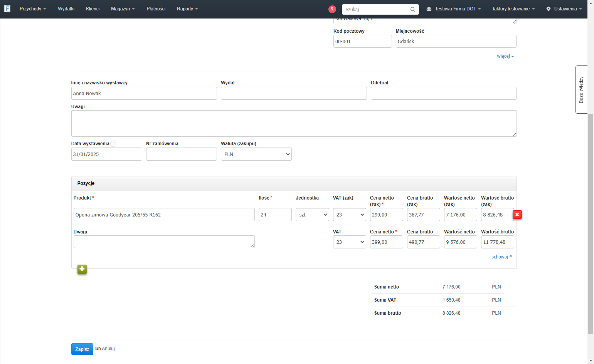
Task: Click Kod pocztowy field
Action: 362,41
